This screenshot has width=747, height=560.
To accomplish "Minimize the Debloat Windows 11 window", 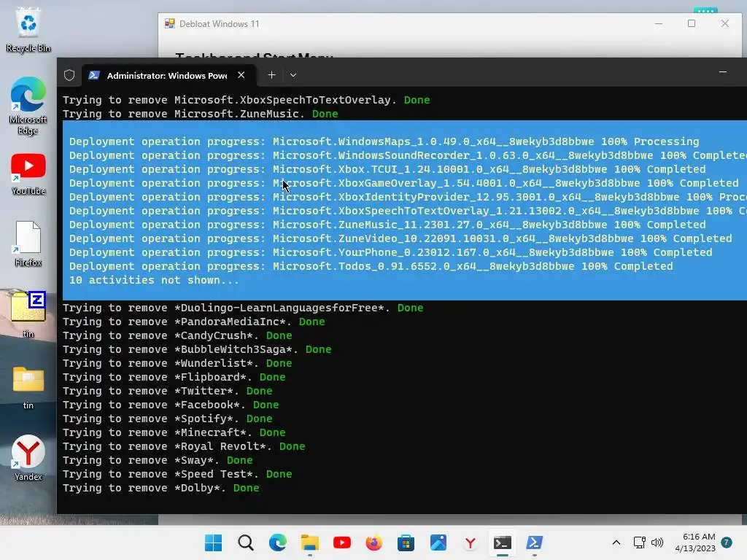I will (659, 24).
